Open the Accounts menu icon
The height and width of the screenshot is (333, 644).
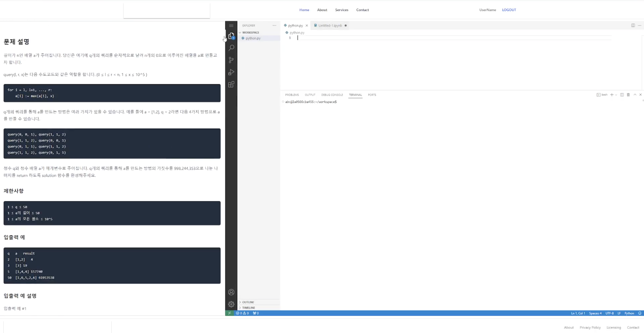(231, 292)
